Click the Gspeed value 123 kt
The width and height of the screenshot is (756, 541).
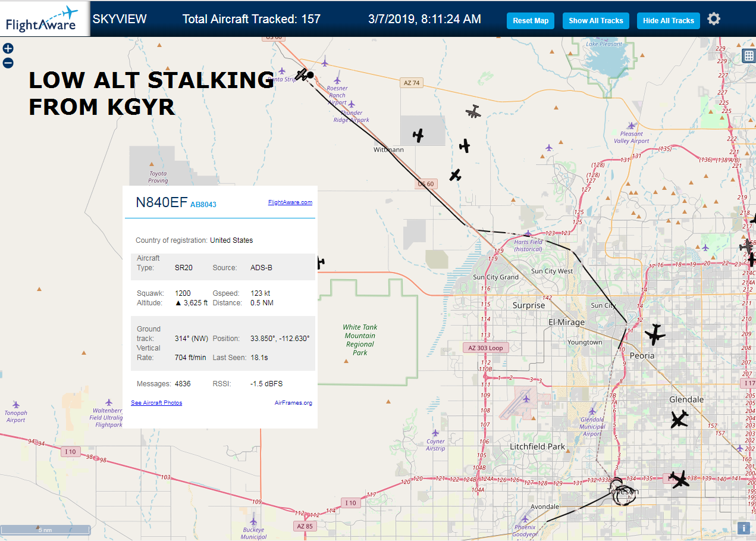[x=260, y=293]
